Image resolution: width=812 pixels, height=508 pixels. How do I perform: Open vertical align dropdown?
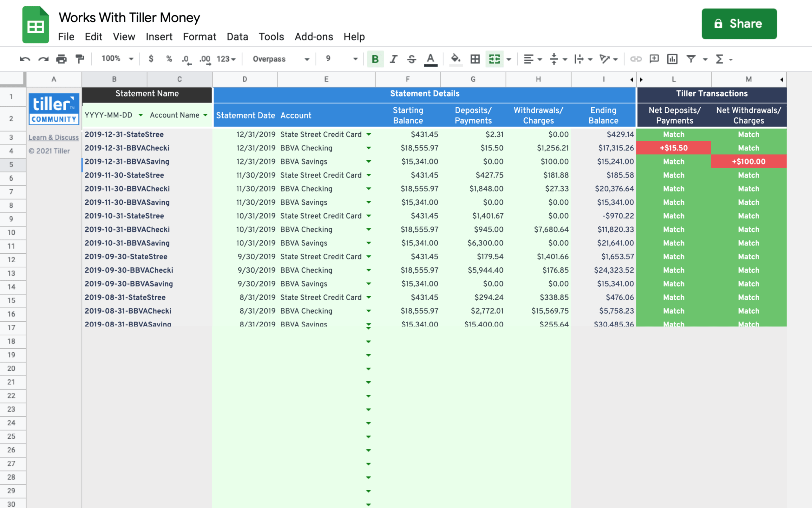[558, 59]
